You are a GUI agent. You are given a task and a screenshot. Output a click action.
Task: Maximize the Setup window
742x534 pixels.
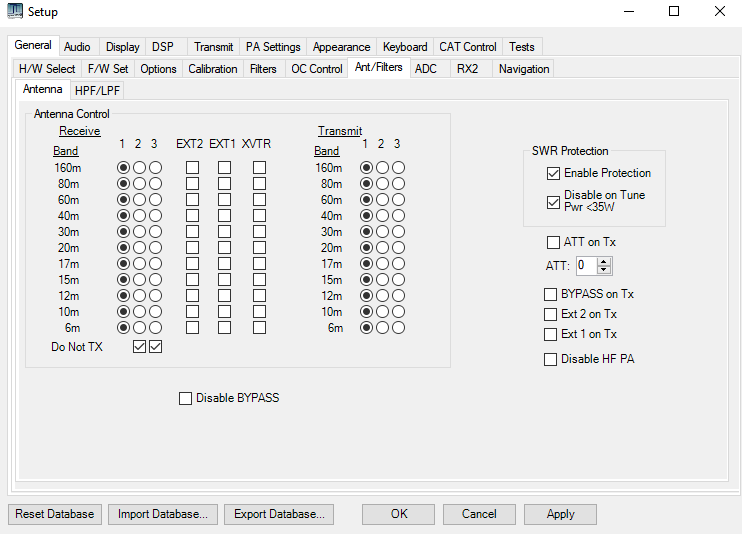674,11
